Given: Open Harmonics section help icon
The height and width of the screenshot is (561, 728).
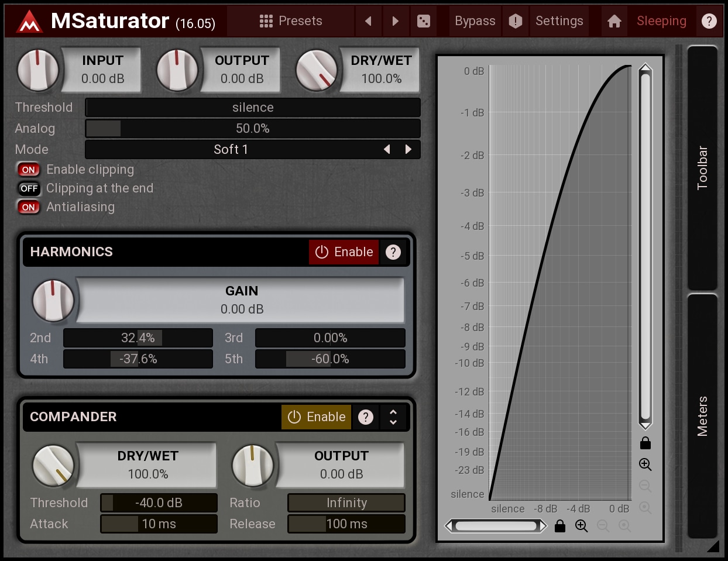Looking at the screenshot, I should tap(393, 252).
